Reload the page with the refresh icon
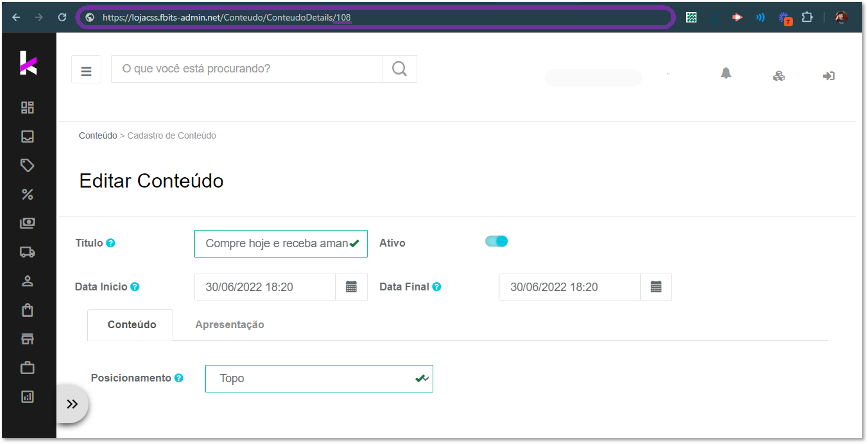The image size is (868, 444). pyautogui.click(x=62, y=17)
